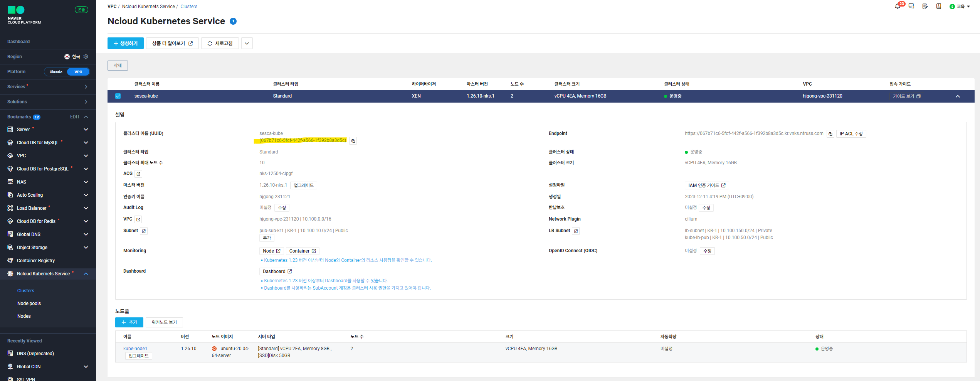This screenshot has height=381, width=980.
Task: Select Container Registry in the sidebar
Action: (35, 260)
